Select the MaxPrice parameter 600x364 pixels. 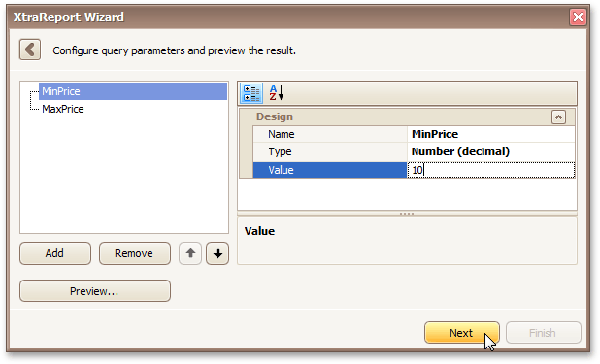click(x=63, y=109)
